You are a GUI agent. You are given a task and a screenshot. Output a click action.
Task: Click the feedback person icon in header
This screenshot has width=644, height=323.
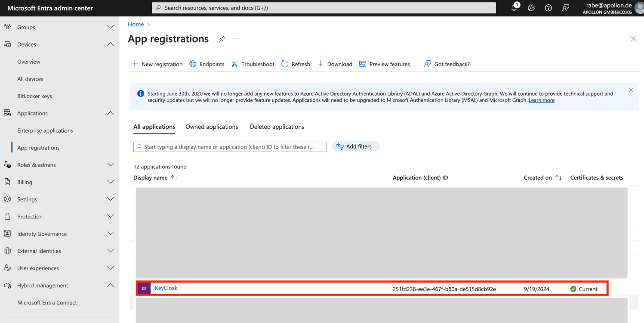click(x=566, y=8)
